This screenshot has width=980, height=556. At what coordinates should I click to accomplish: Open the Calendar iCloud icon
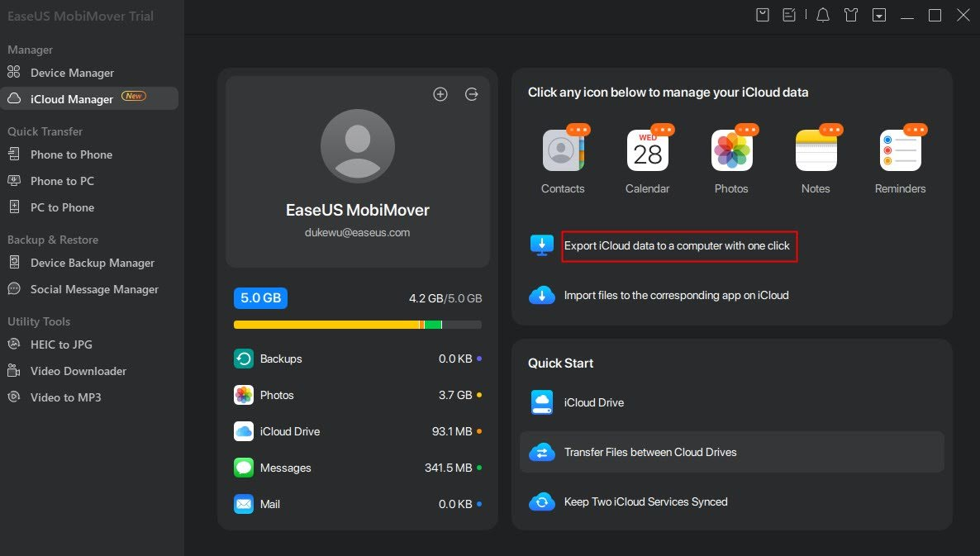coord(648,150)
